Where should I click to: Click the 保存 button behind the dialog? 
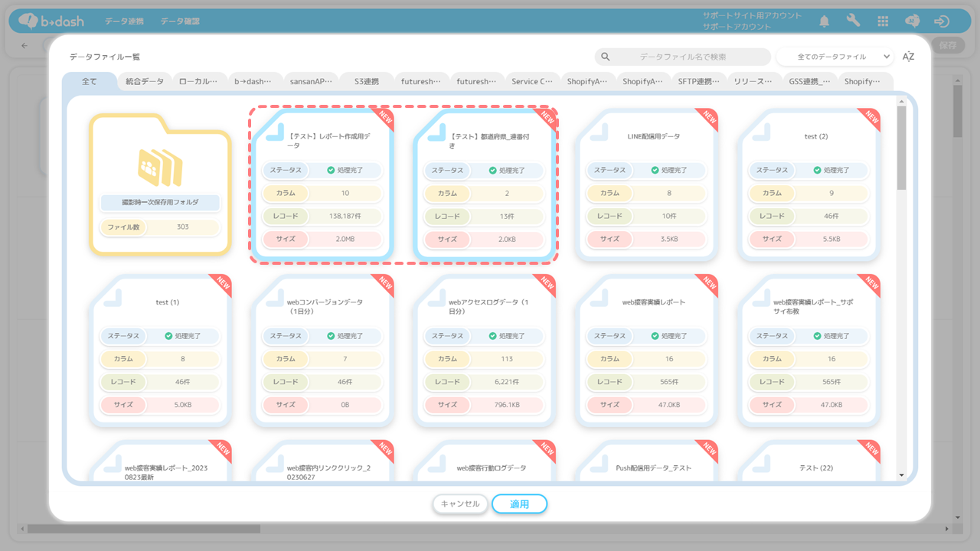[947, 45]
